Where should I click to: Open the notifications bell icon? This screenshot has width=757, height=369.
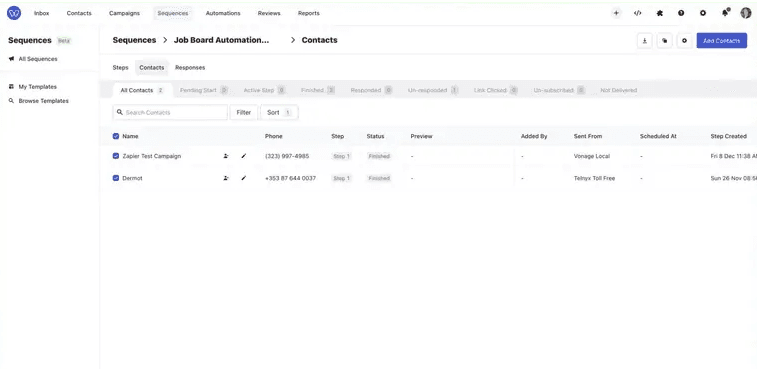click(725, 13)
